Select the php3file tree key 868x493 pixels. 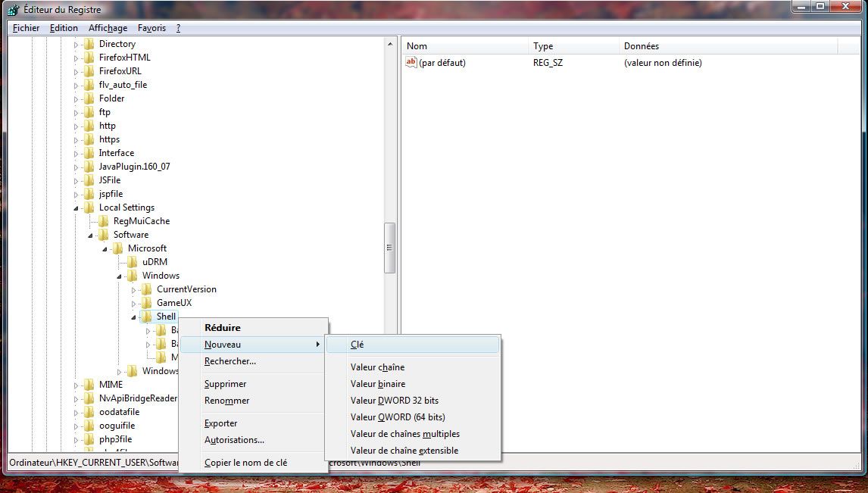115,439
